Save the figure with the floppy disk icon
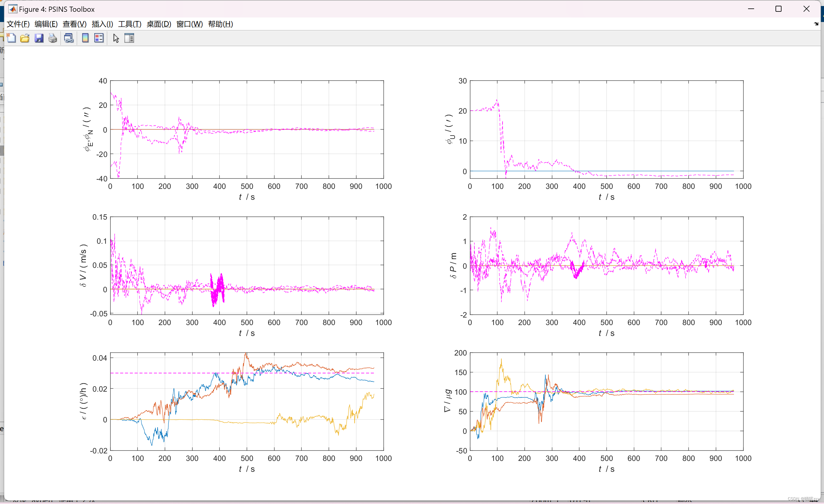The height and width of the screenshot is (504, 824). pyautogui.click(x=39, y=38)
